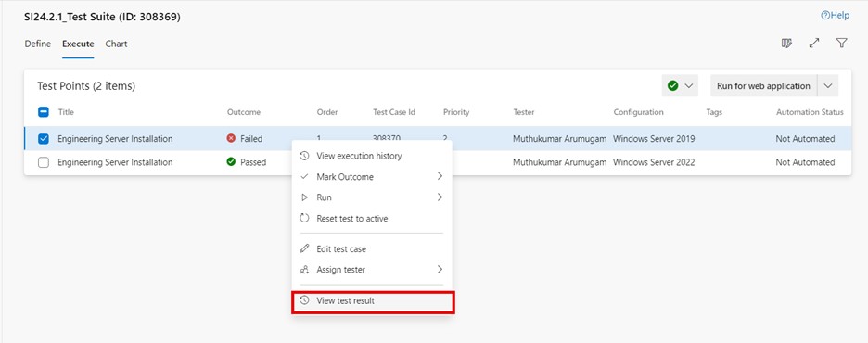The height and width of the screenshot is (343, 868).
Task: Toggle full screen mode icon
Action: coord(814,44)
